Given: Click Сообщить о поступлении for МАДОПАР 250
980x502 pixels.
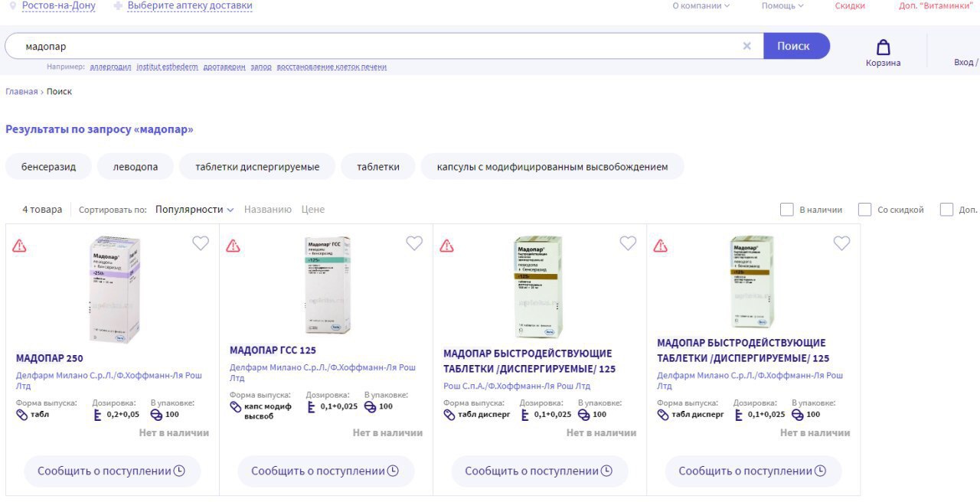Looking at the screenshot, I should (x=112, y=471).
